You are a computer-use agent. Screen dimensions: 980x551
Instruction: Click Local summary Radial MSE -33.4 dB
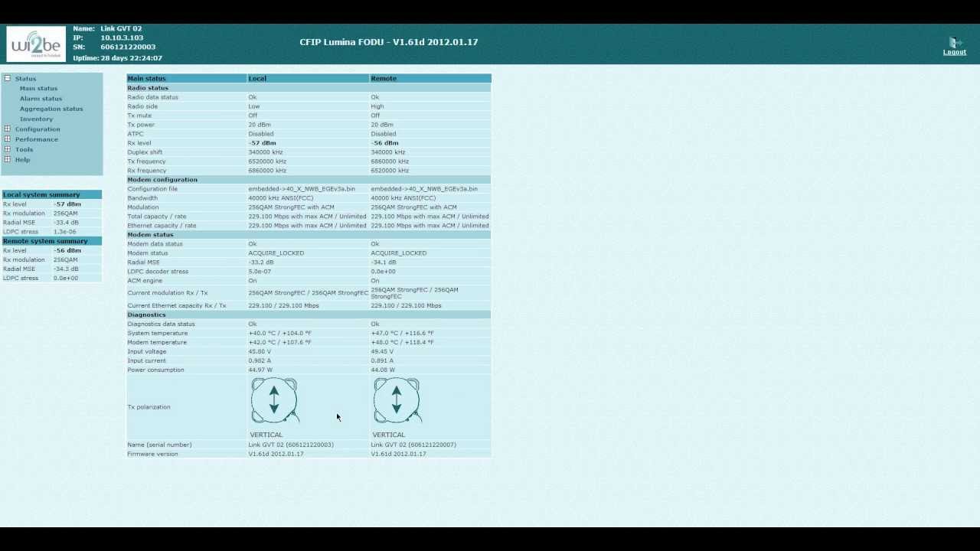coord(66,223)
